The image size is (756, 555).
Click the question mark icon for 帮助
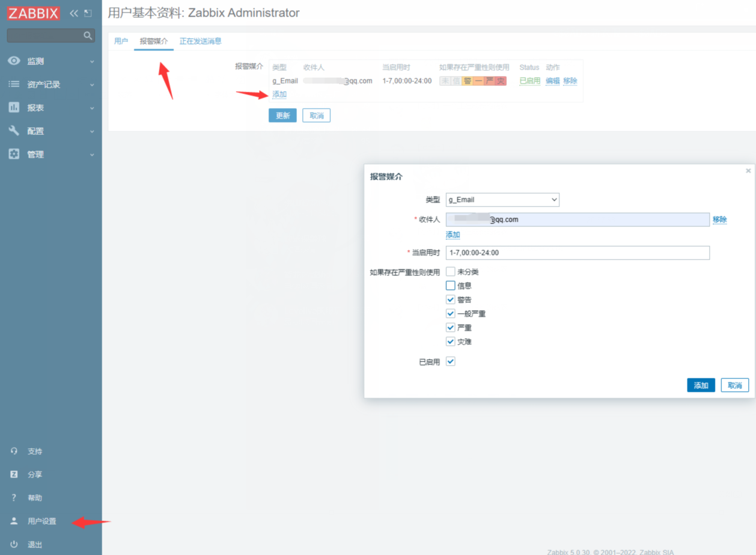pos(14,498)
